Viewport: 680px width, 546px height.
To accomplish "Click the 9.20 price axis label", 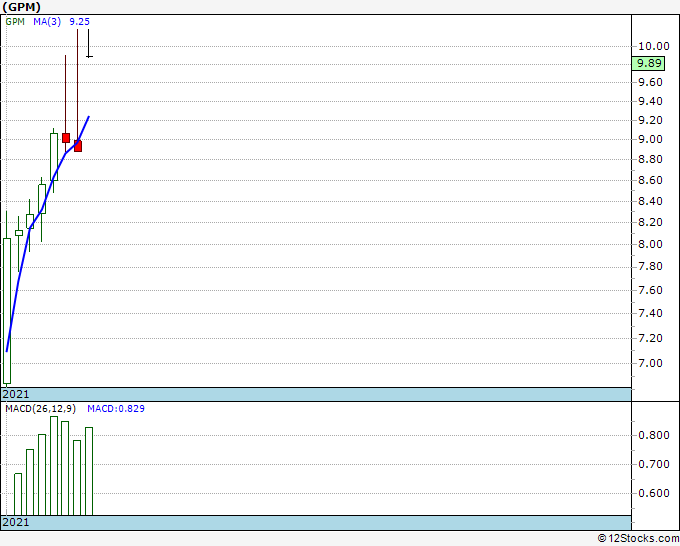I will click(650, 120).
